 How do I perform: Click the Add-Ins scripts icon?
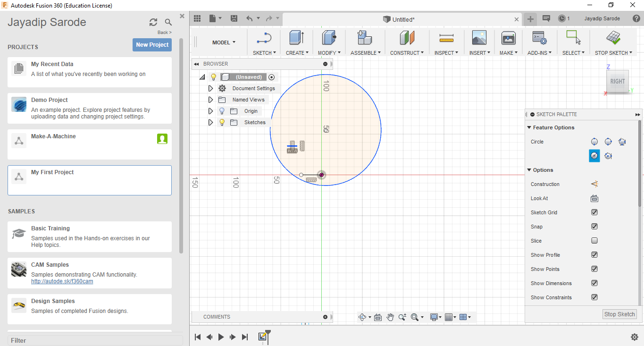pos(539,38)
